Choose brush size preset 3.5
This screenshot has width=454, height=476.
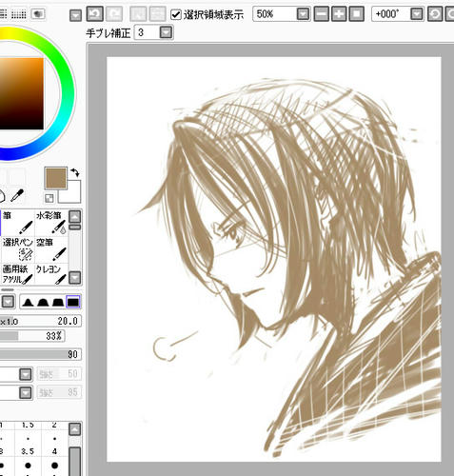[28, 459]
